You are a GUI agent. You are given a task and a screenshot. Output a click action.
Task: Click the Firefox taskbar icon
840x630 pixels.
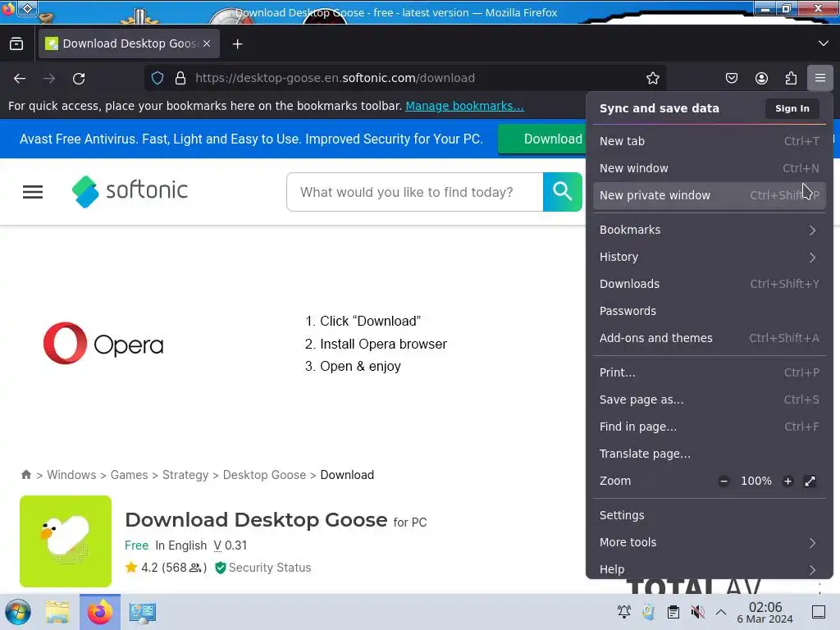point(100,612)
